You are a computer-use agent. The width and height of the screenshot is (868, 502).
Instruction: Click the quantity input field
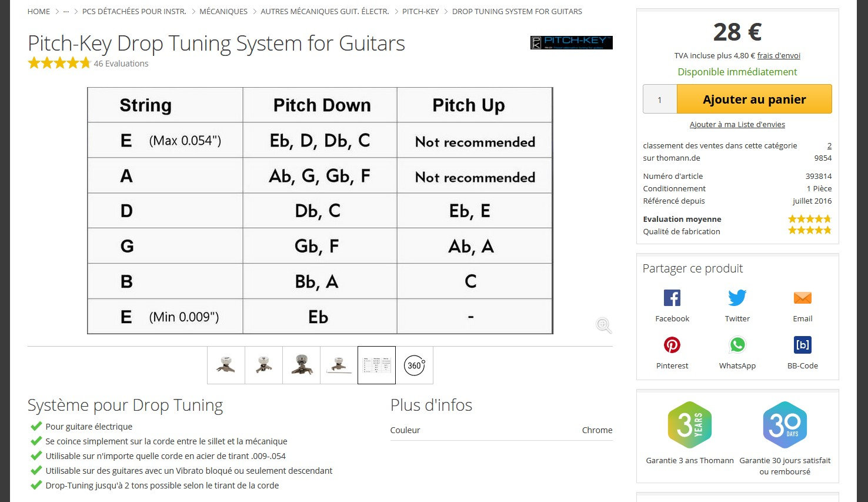pyautogui.click(x=660, y=99)
